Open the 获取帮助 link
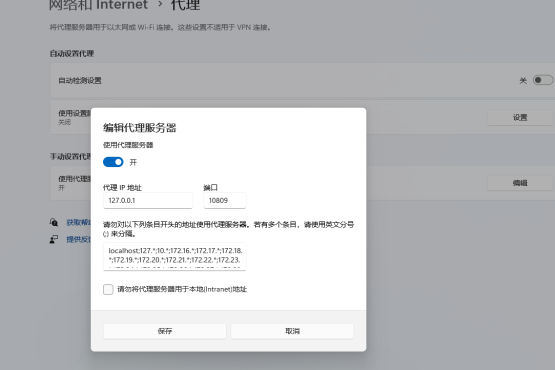The height and width of the screenshot is (370, 555). click(x=79, y=222)
